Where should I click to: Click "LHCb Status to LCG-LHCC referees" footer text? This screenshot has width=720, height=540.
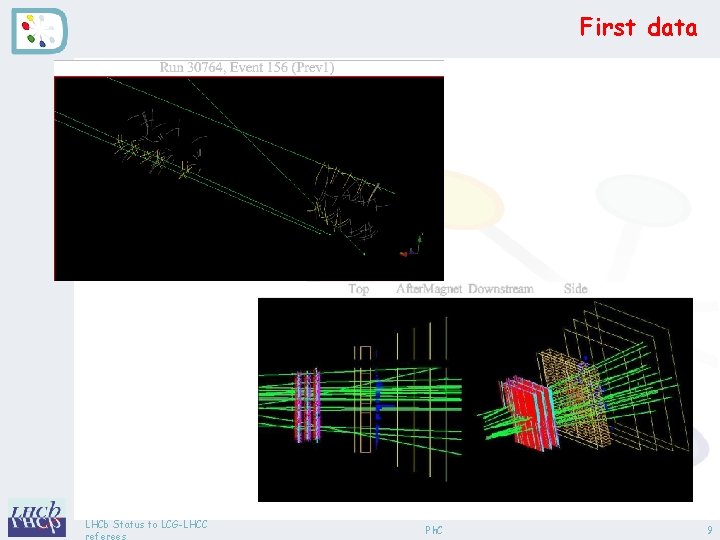tap(146, 529)
